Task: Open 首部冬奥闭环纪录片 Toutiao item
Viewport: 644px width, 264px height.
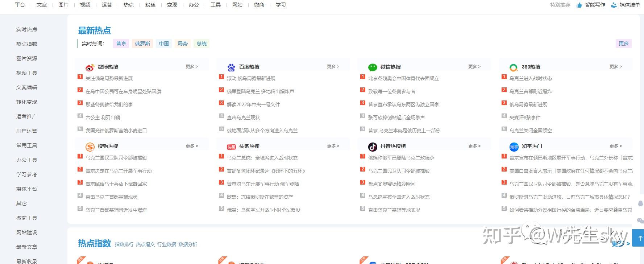Action: [x=266, y=171]
